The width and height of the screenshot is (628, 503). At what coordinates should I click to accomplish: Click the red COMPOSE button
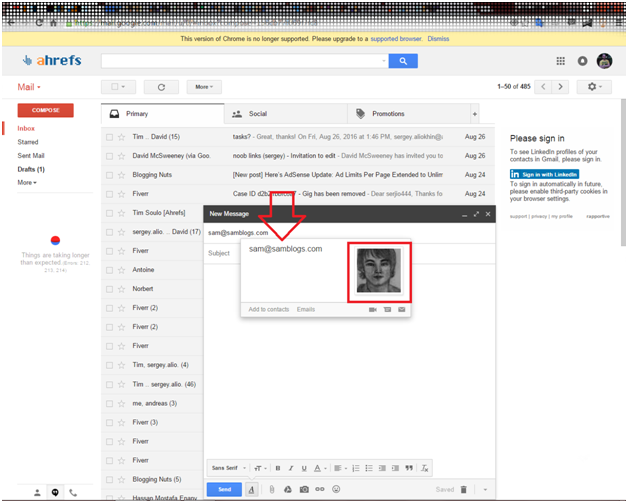[46, 110]
